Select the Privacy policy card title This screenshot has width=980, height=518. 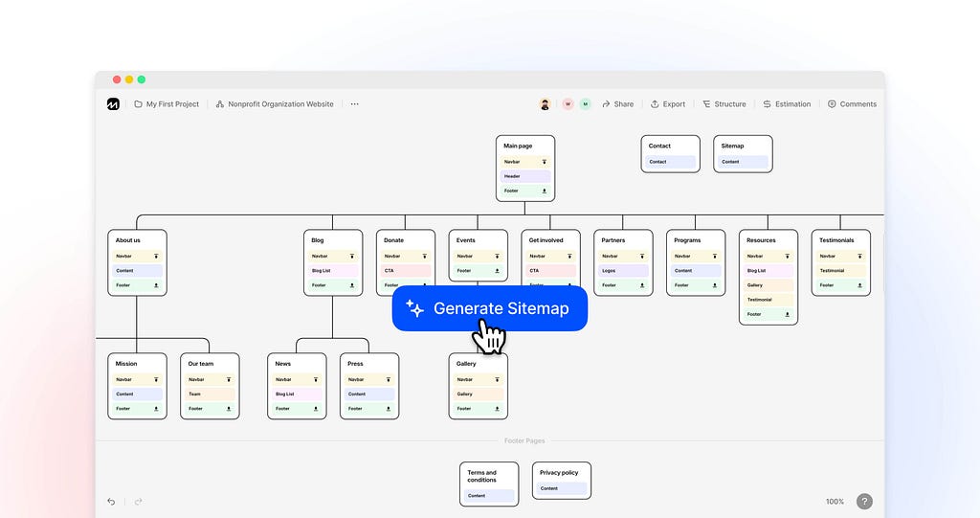[x=559, y=472]
